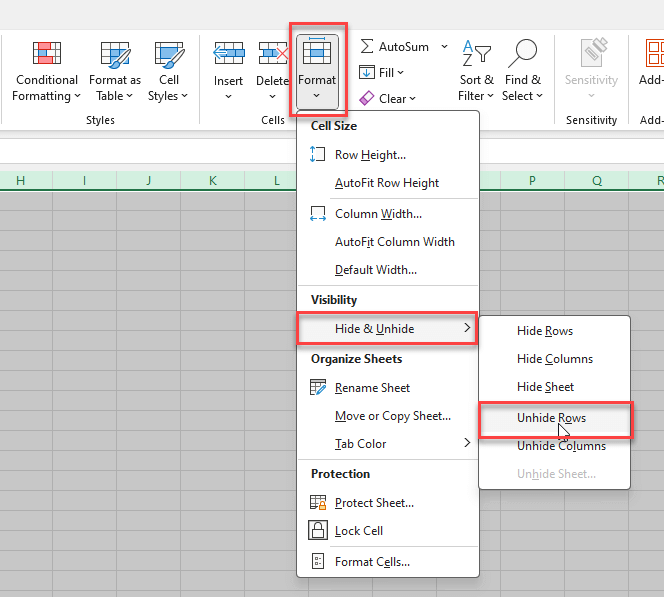Choose Move or Copy Sheet...
Viewport: 664px width, 597px height.
[x=388, y=416]
